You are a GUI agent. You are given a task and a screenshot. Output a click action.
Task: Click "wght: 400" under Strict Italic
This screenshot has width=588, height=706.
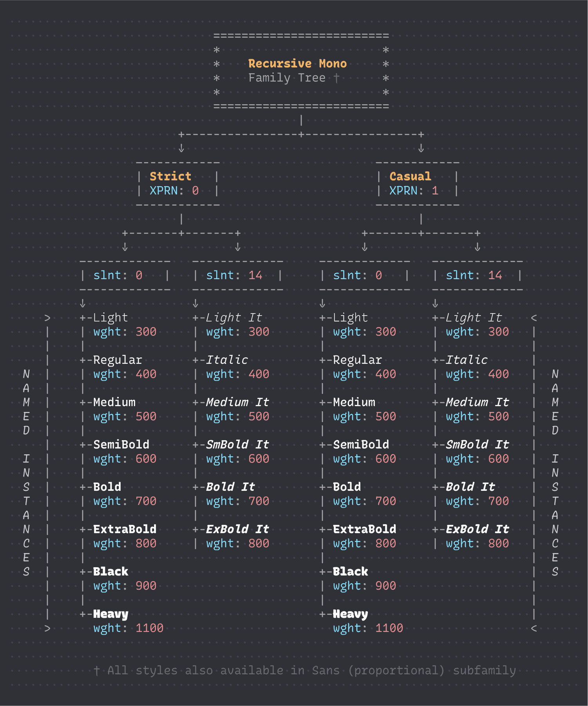point(237,374)
